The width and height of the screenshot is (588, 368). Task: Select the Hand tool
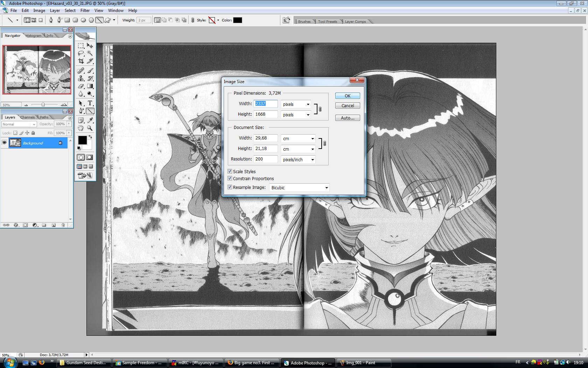click(x=81, y=128)
